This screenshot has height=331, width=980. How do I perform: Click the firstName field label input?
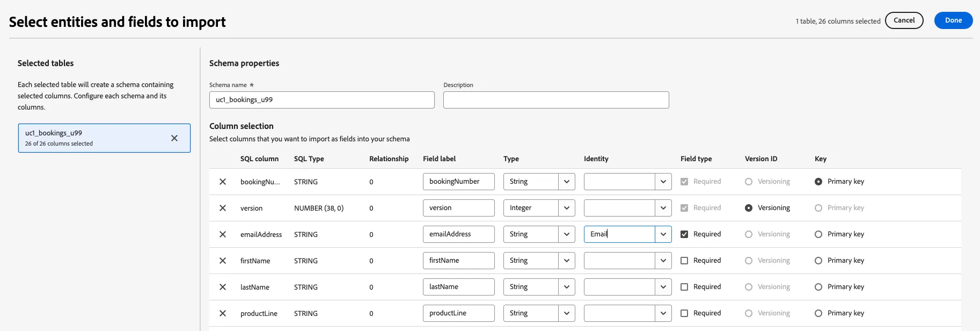(459, 261)
